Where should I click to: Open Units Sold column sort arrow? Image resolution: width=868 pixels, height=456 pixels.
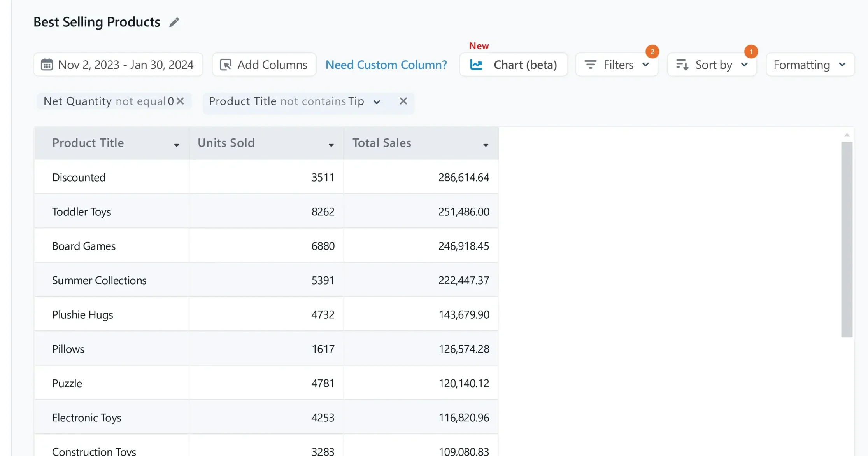point(331,145)
